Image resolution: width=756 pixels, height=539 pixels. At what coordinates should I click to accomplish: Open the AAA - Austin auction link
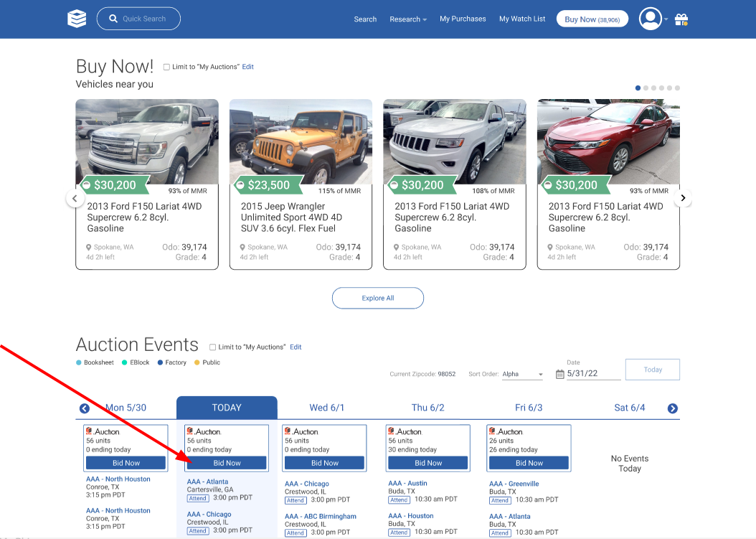coord(407,483)
